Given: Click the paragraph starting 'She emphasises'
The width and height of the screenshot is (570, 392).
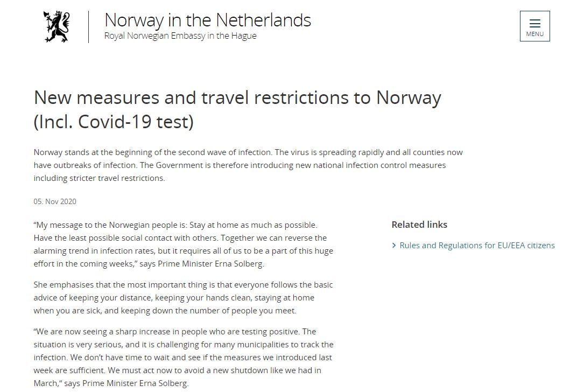Looking at the screenshot, I should (x=183, y=297).
